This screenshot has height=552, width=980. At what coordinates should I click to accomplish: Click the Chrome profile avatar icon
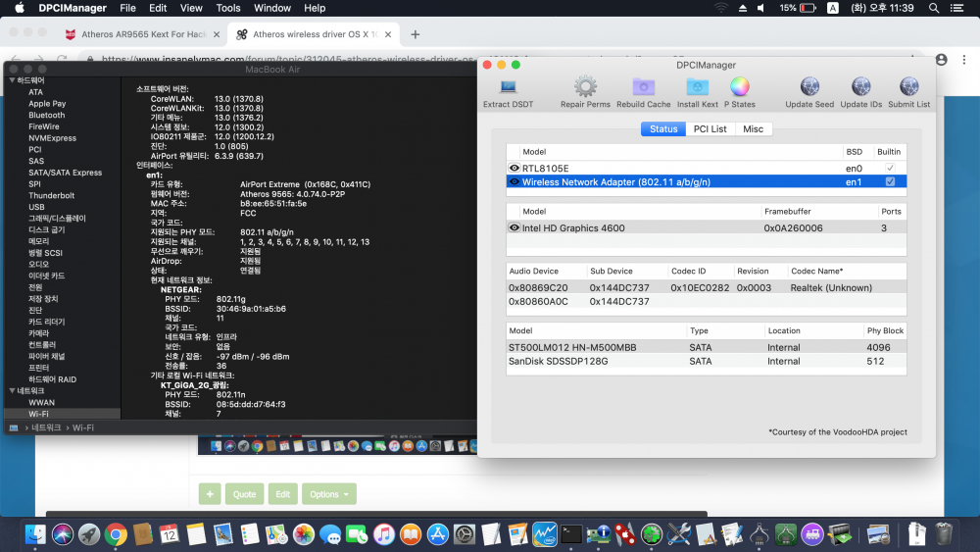point(941,60)
